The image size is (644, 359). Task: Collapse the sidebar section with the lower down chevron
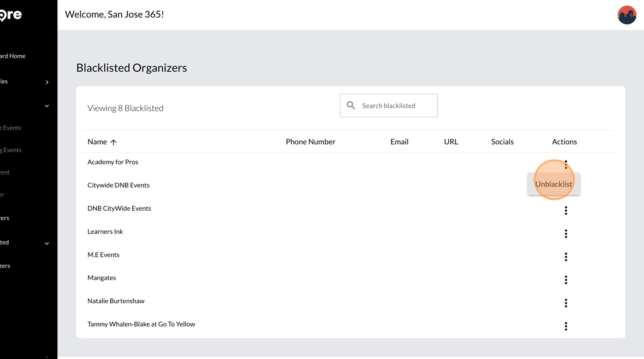[47, 243]
